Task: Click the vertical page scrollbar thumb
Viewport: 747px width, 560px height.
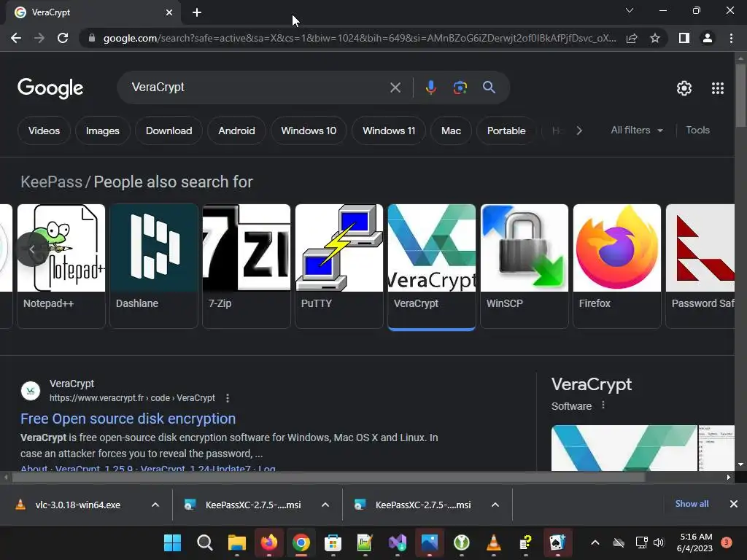Action: [x=740, y=96]
